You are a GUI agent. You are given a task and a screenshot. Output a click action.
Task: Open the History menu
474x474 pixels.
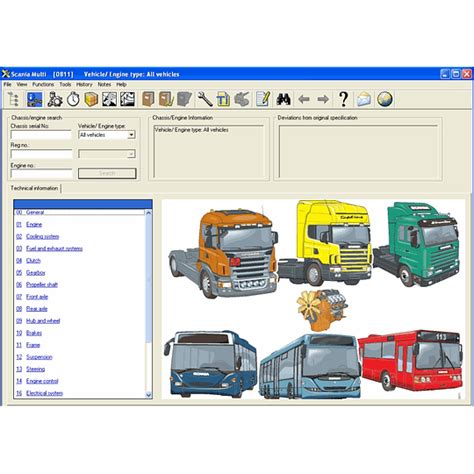tap(84, 84)
